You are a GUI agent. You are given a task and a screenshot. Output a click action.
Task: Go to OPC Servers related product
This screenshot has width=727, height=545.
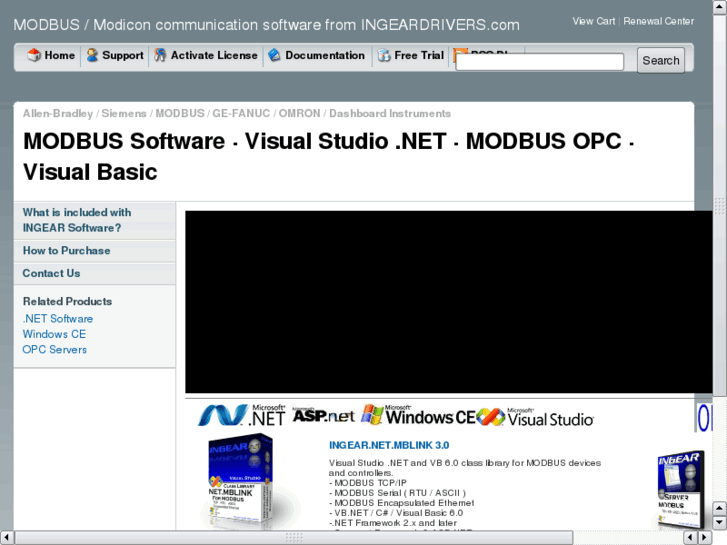55,349
